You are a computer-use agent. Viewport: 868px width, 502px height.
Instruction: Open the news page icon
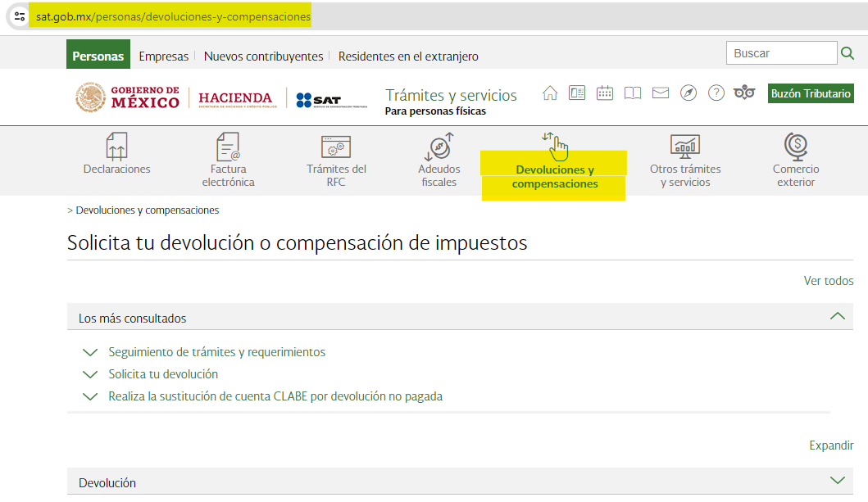[577, 93]
